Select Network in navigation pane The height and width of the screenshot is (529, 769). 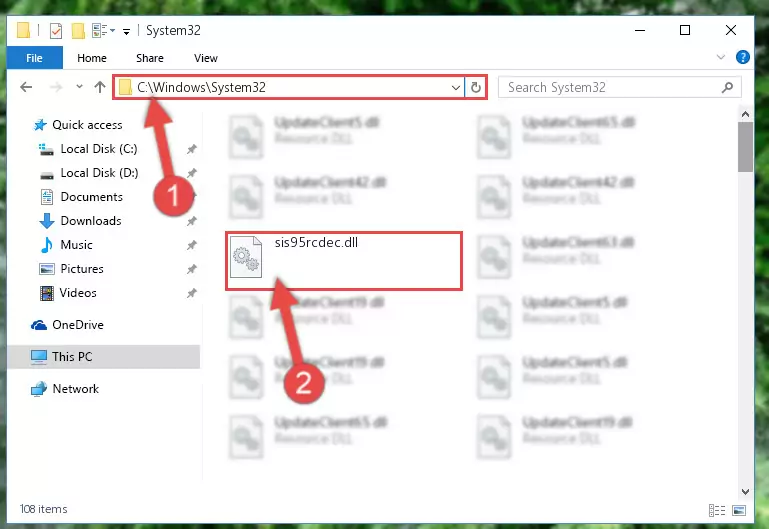pos(76,389)
